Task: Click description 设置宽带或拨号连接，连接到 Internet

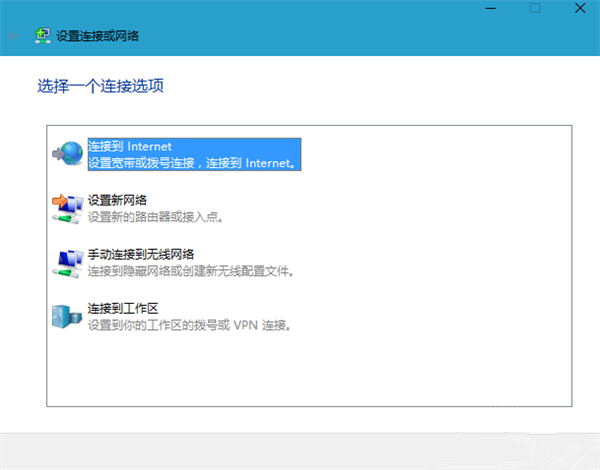Action: (193, 162)
